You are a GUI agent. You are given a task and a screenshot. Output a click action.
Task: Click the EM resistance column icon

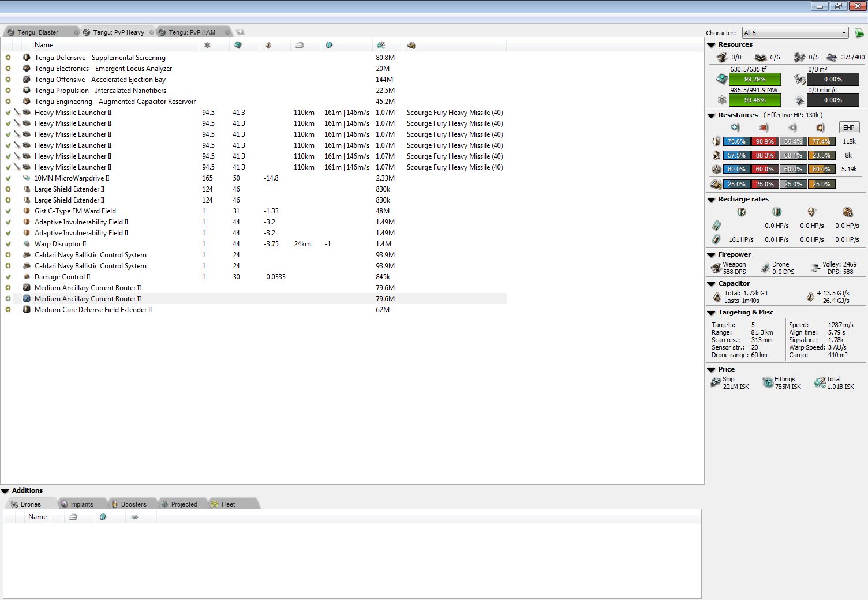pos(735,127)
